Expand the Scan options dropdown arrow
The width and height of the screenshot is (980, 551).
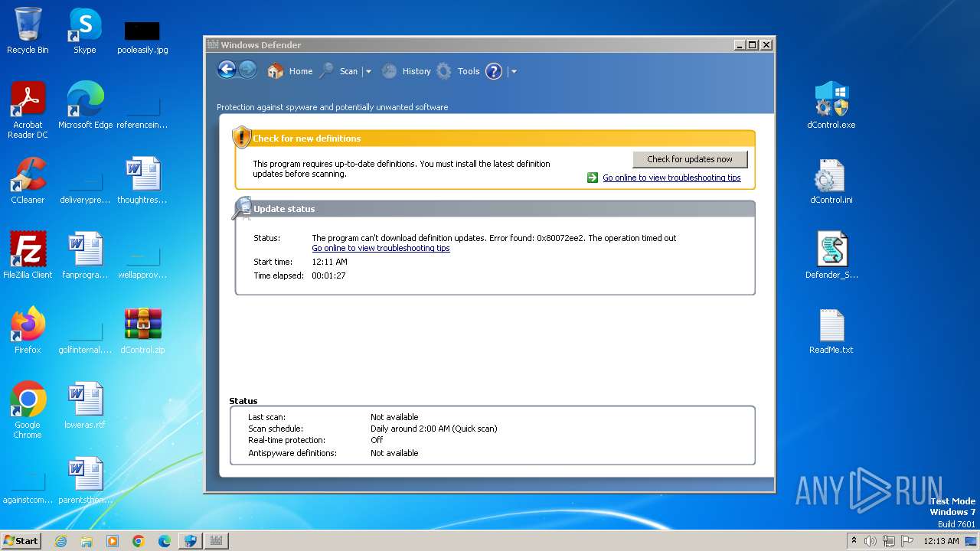pyautogui.click(x=368, y=72)
